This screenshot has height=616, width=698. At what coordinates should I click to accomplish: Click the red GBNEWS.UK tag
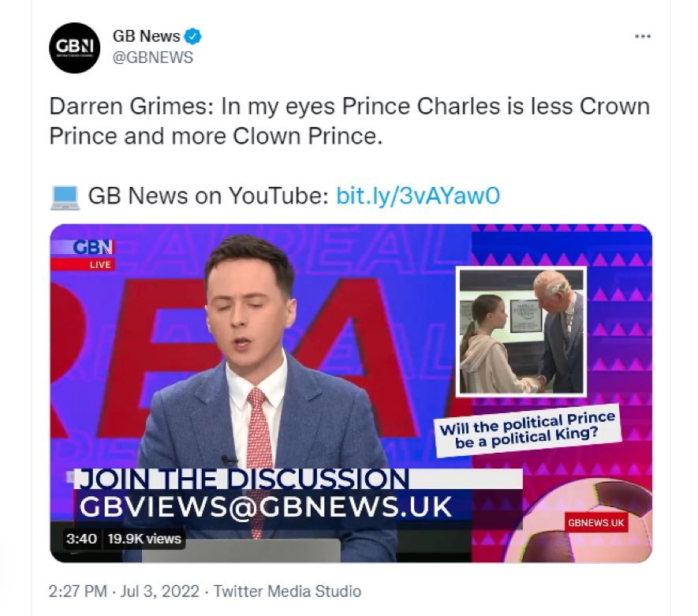point(596,522)
